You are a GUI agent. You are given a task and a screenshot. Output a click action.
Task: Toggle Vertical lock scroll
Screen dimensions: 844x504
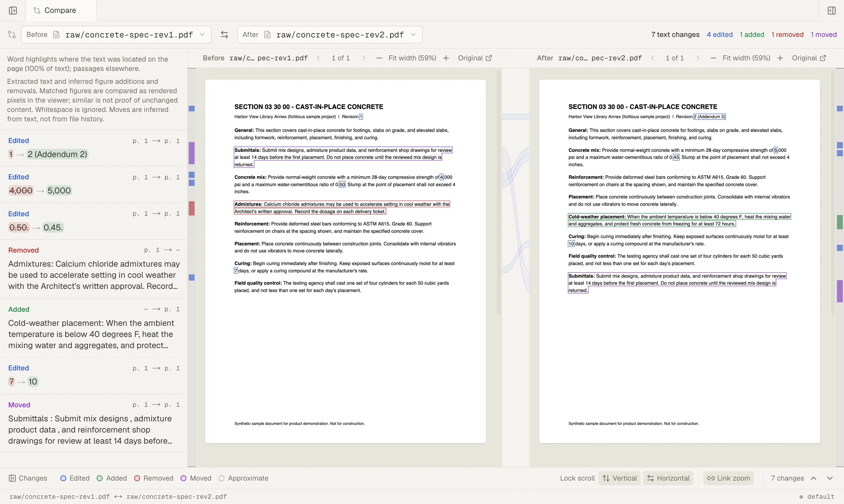620,478
